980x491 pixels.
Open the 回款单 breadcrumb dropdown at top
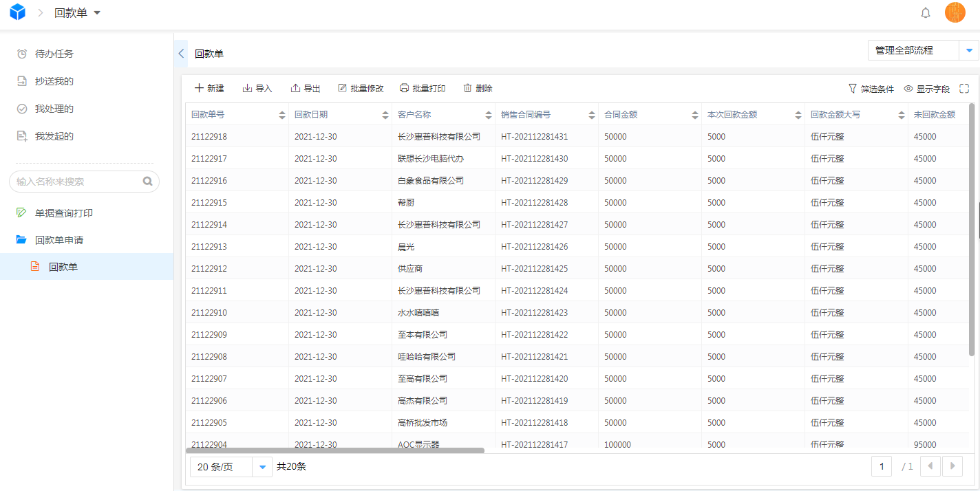pyautogui.click(x=96, y=12)
